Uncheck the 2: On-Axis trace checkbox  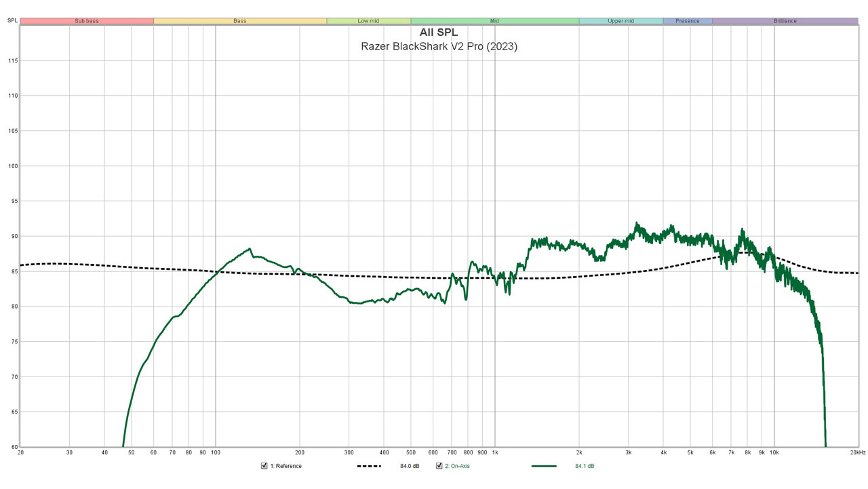439,466
